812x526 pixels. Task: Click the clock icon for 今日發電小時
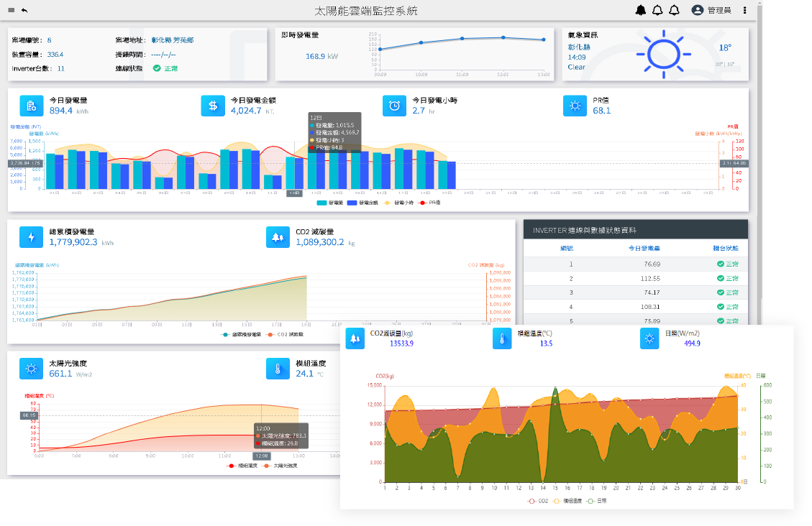395,105
